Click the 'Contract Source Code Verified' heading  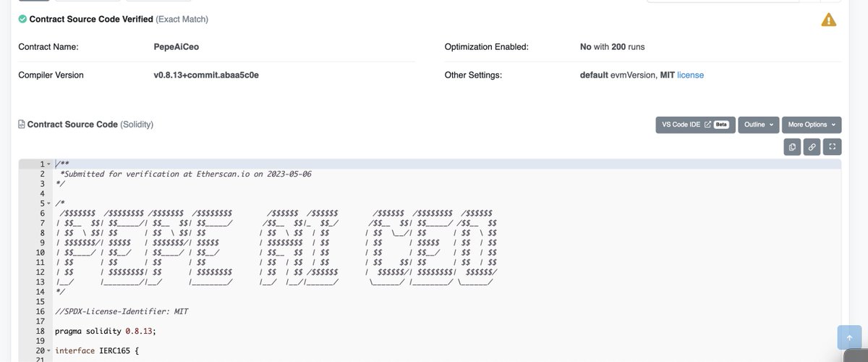(92, 19)
